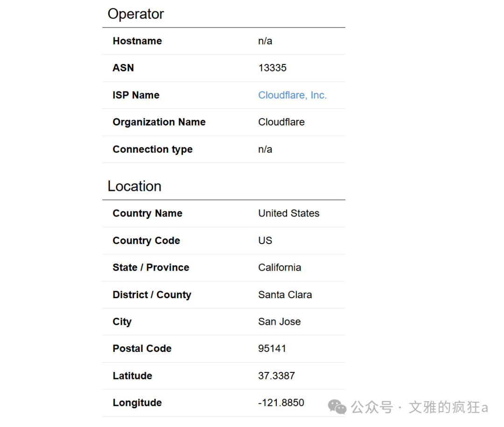Click the Longitude label
Viewport: 504px width, 427px height.
[x=137, y=403]
